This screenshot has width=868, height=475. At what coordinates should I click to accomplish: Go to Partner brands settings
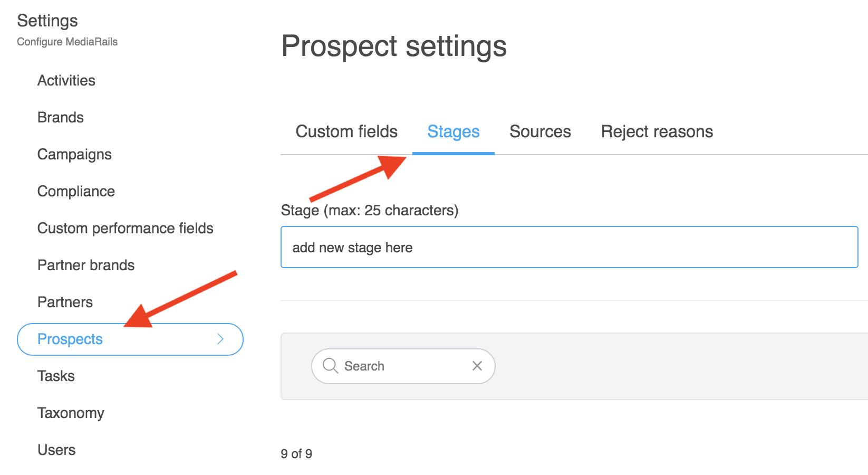click(86, 265)
